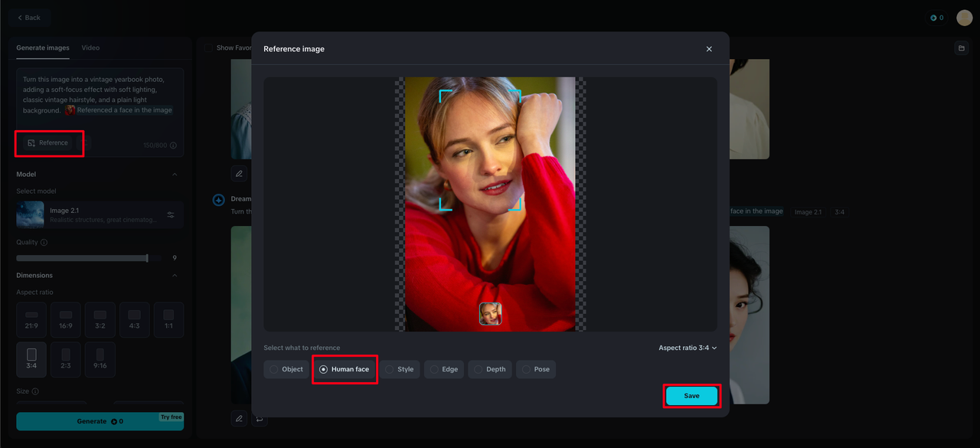Click the Quality info icon
980x448 pixels.
[44, 243]
